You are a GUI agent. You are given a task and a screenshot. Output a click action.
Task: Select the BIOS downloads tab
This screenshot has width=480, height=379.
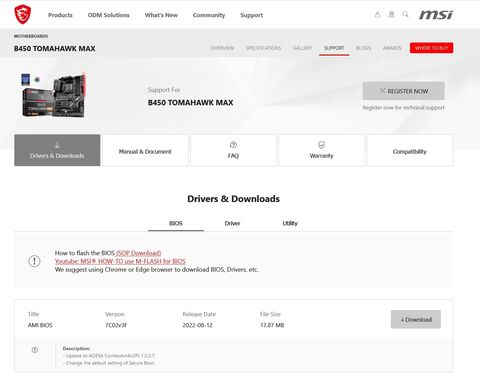coord(176,223)
